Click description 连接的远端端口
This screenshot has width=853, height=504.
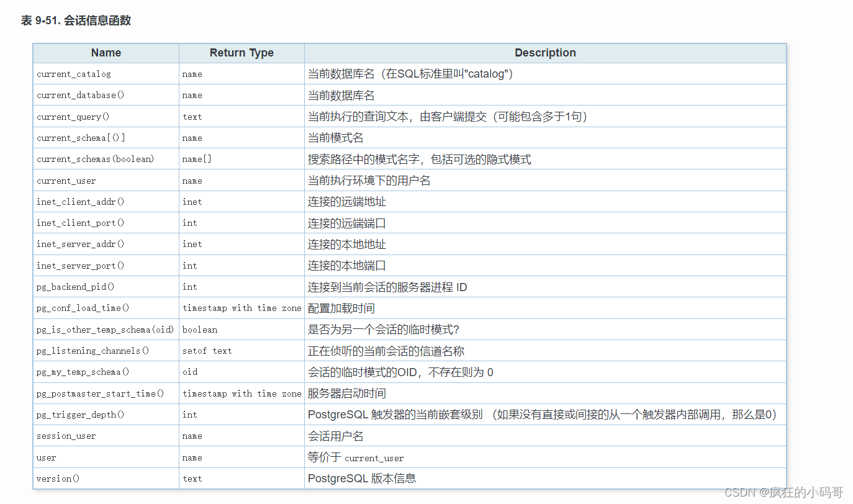pyautogui.click(x=347, y=223)
